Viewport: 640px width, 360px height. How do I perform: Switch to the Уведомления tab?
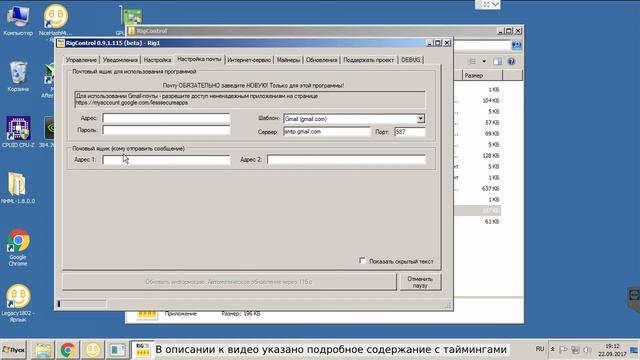pos(120,60)
